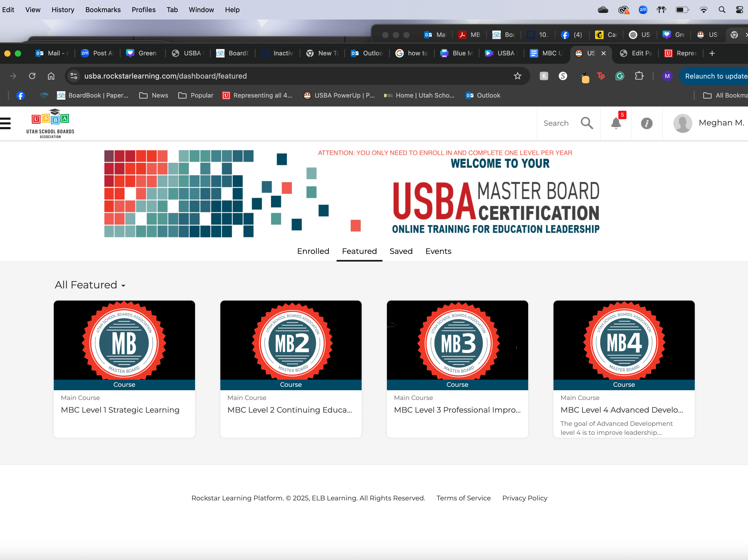Click the Grammarly extension icon
Image resolution: width=748 pixels, height=560 pixels.
coord(619,76)
